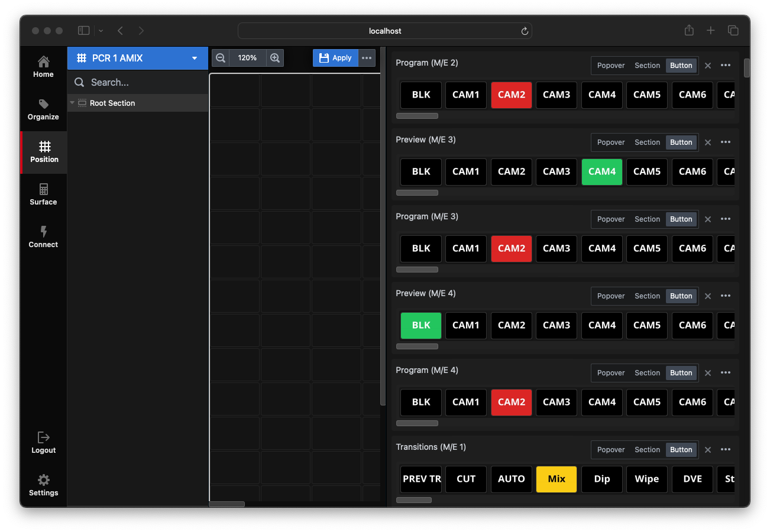Set Program (M/E 2) to Popover mode
This screenshot has width=770, height=532.
point(611,66)
